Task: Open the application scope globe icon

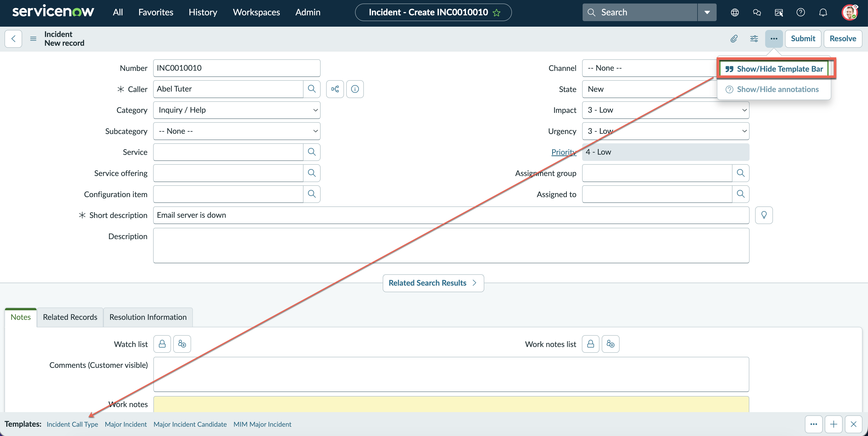Action: (735, 13)
